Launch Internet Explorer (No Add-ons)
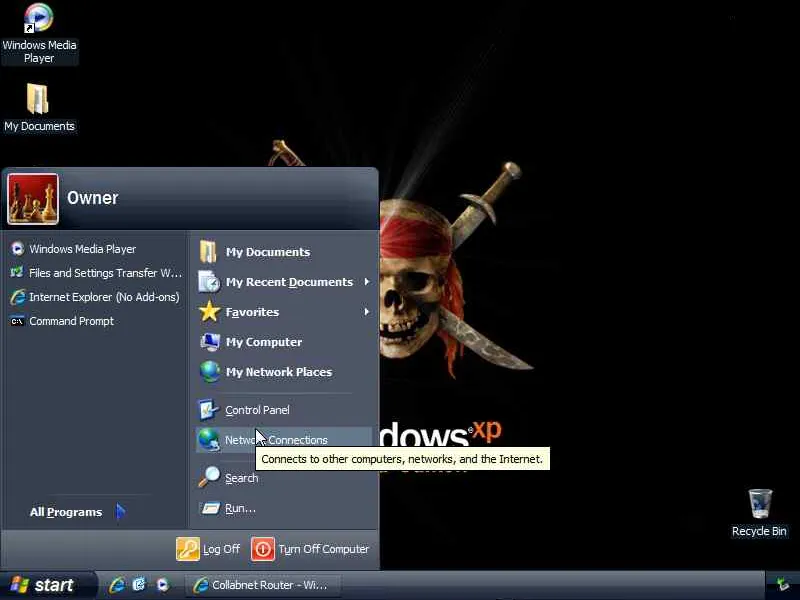The height and width of the screenshot is (600, 800). pyautogui.click(x=95, y=297)
